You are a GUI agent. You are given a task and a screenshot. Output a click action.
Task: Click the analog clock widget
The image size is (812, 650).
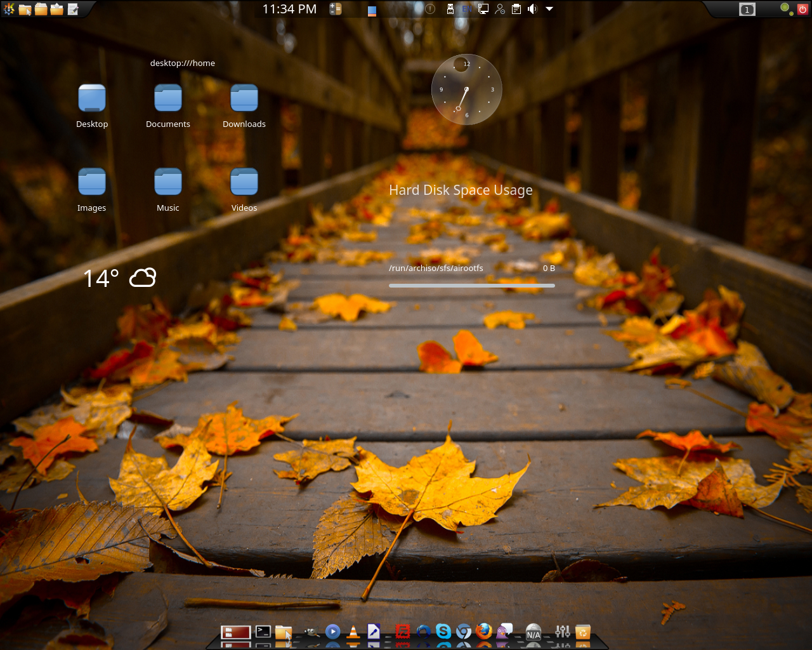coord(466,90)
